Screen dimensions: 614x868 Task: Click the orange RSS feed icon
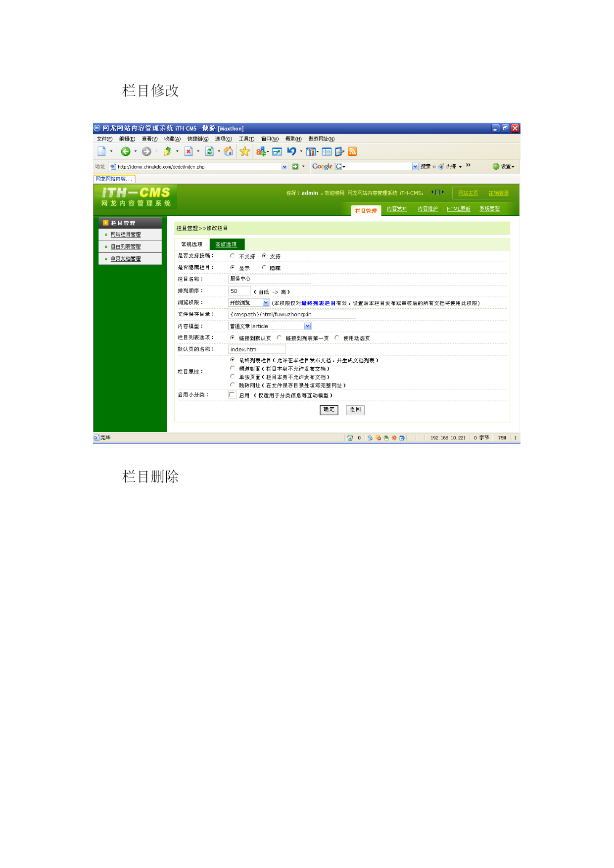pos(352,151)
